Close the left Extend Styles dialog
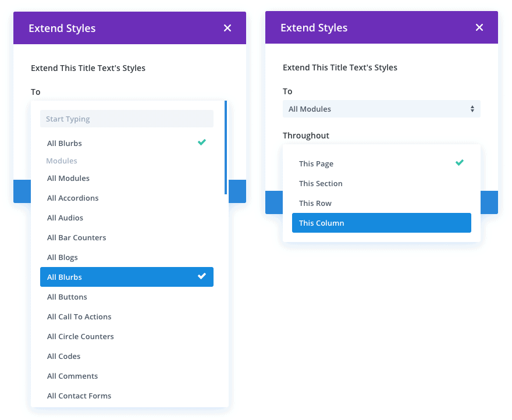Image resolution: width=512 pixels, height=420 pixels. pyautogui.click(x=227, y=28)
